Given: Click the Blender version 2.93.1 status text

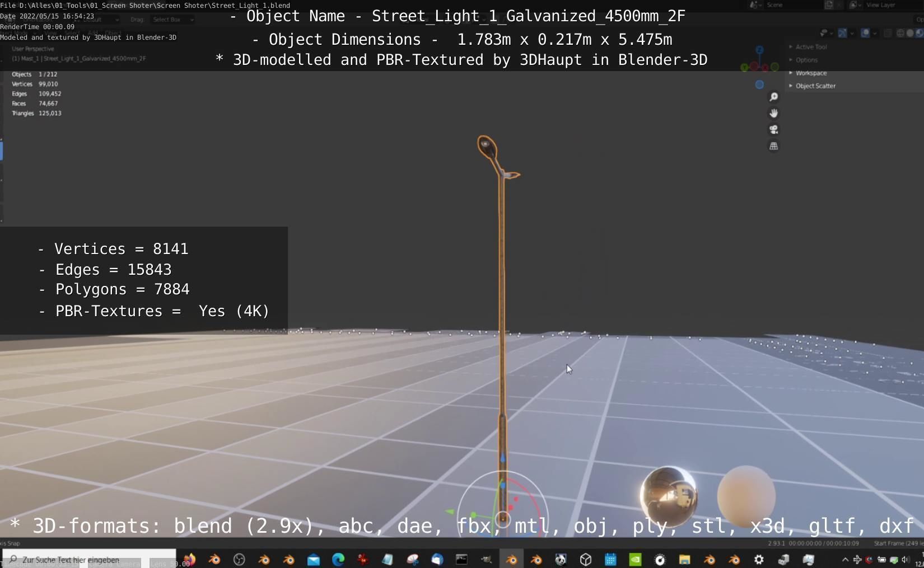Looking at the screenshot, I should pyautogui.click(x=776, y=543).
